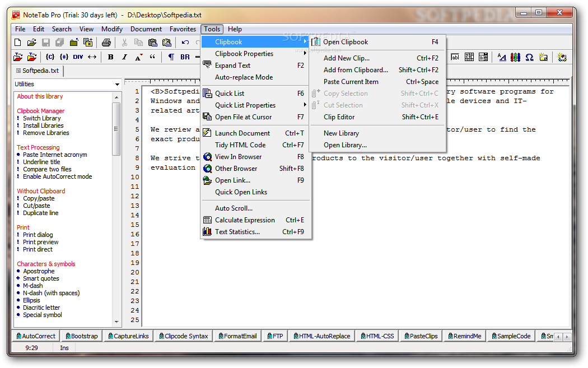Click the Diacritic letter clip

(x=41, y=308)
